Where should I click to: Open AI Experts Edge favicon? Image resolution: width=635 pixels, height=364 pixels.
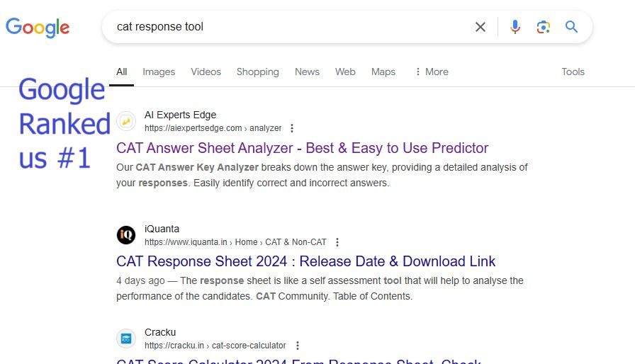(126, 121)
